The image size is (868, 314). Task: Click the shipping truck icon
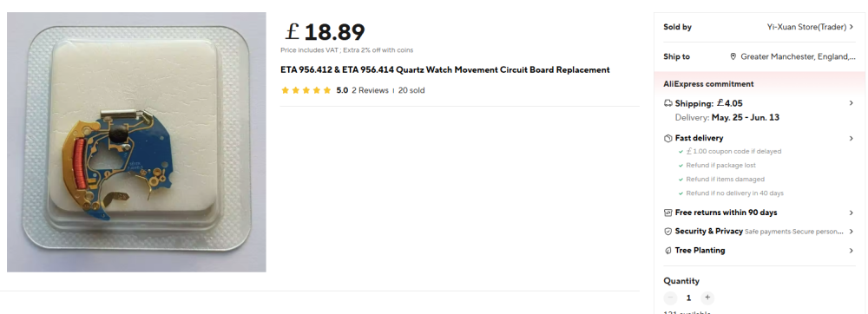pyautogui.click(x=668, y=103)
